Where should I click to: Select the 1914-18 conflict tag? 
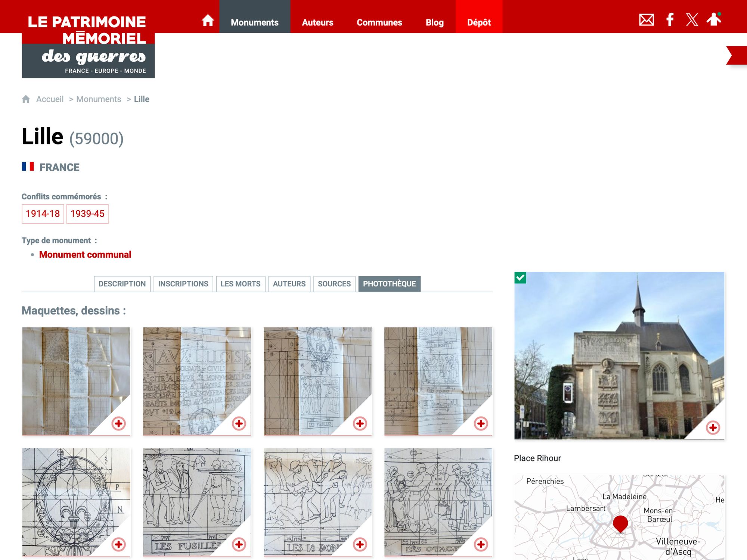43,214
